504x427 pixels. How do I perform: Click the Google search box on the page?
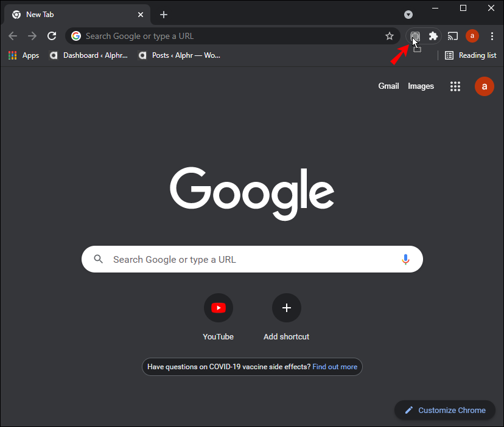click(252, 259)
